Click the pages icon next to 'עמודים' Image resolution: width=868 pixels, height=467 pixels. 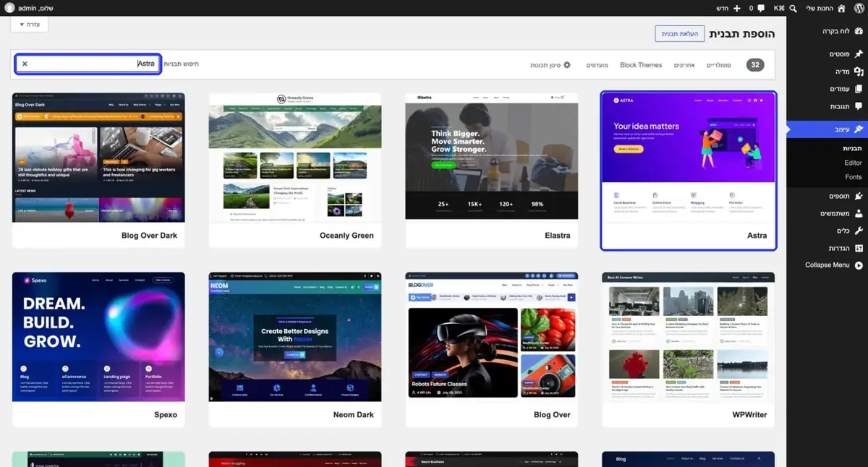[859, 89]
